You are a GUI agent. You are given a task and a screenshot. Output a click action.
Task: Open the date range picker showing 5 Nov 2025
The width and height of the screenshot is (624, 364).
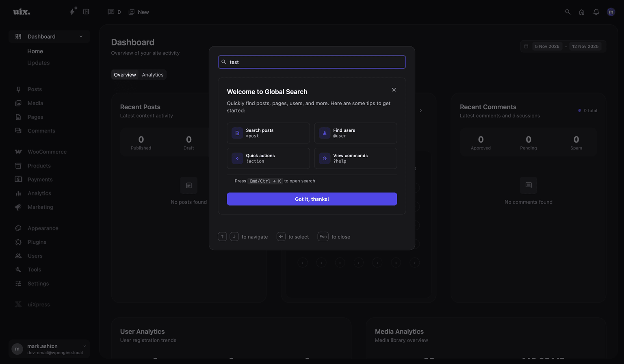point(547,46)
